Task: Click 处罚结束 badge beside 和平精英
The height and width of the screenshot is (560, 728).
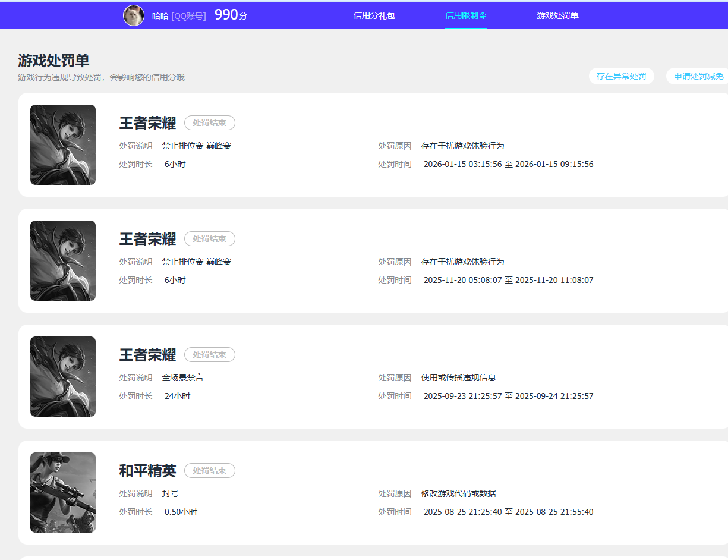Action: point(210,470)
